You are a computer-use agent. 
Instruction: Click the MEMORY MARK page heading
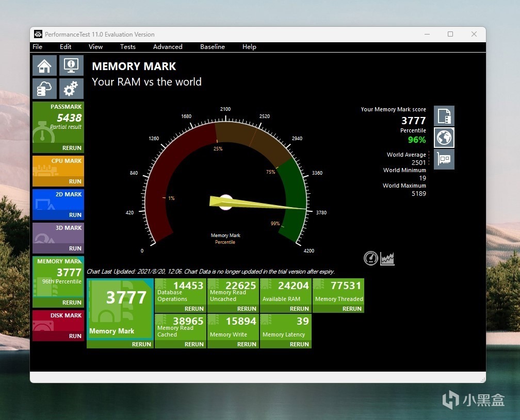click(134, 66)
